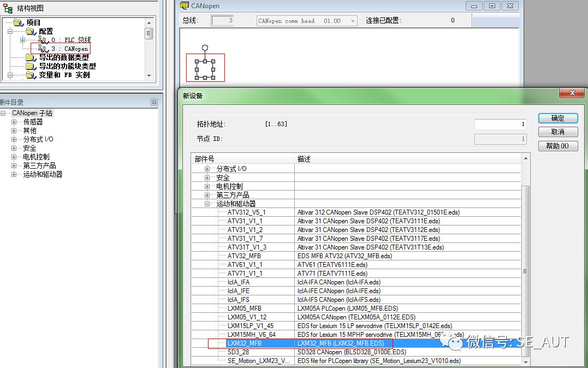The width and height of the screenshot is (588, 368).
Task: Select the LXM05_V1_12 device row
Action: (356, 317)
